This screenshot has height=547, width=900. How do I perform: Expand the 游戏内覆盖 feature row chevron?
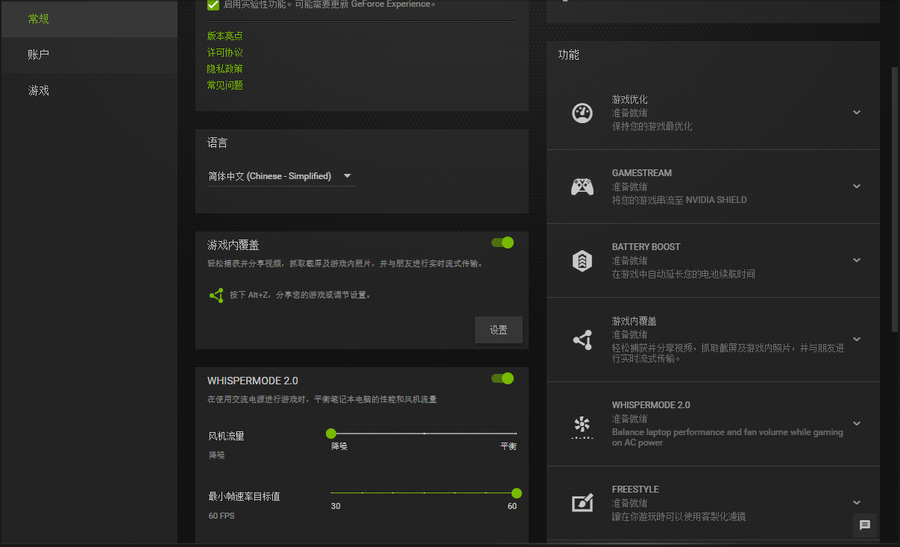pos(856,339)
